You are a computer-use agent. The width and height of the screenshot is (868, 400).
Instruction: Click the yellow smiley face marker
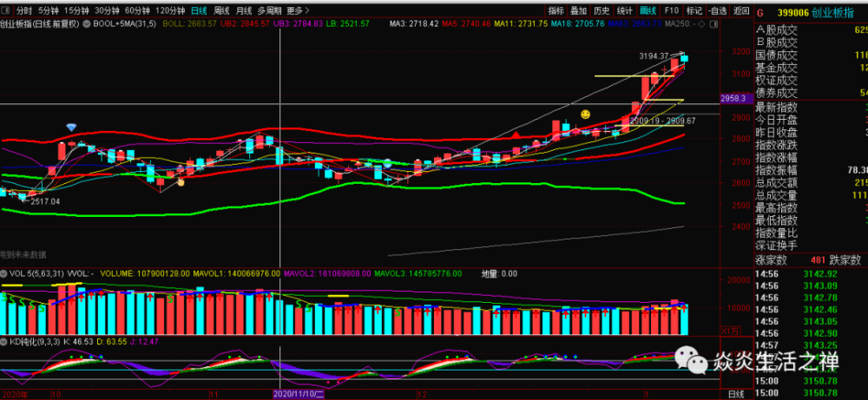tap(585, 115)
